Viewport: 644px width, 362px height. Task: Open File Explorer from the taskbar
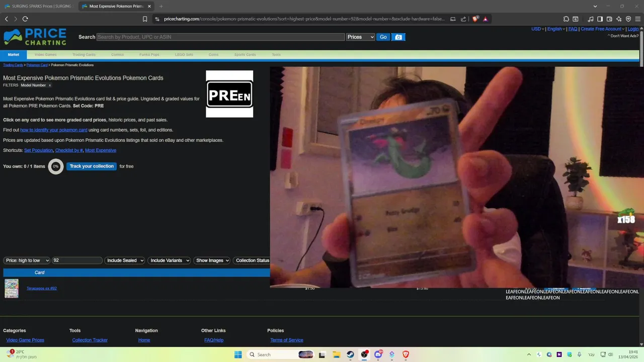coord(336,354)
